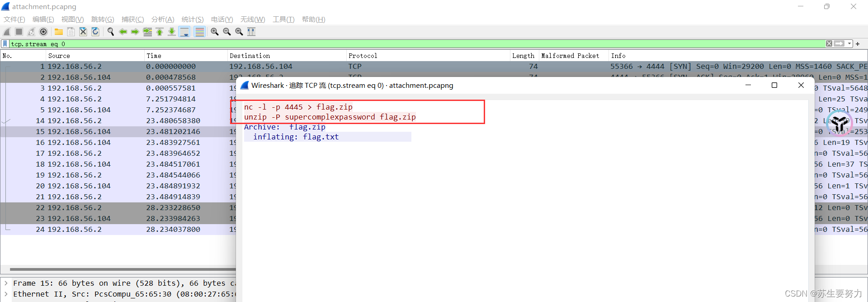
Task: Select packet 14 row at 23.480658380
Action: point(118,121)
